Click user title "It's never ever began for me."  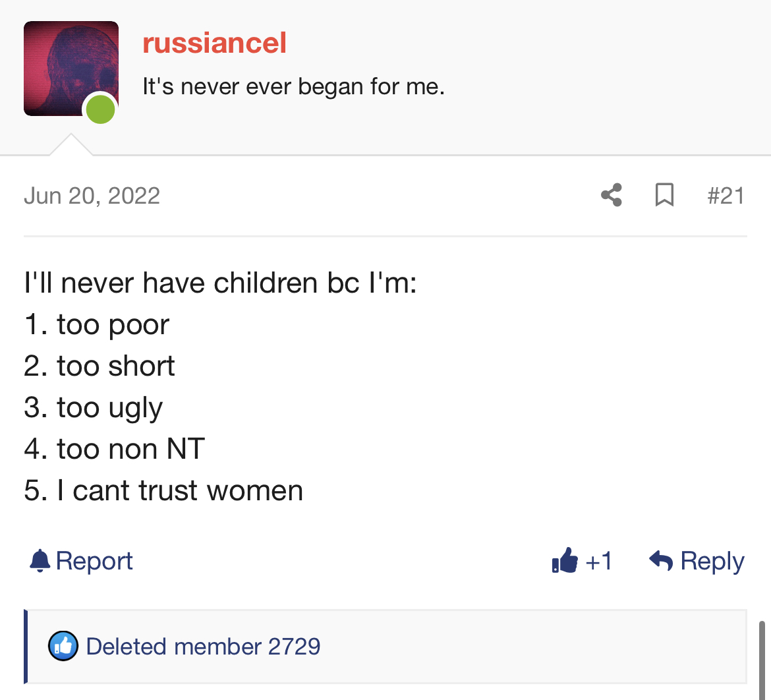point(293,86)
